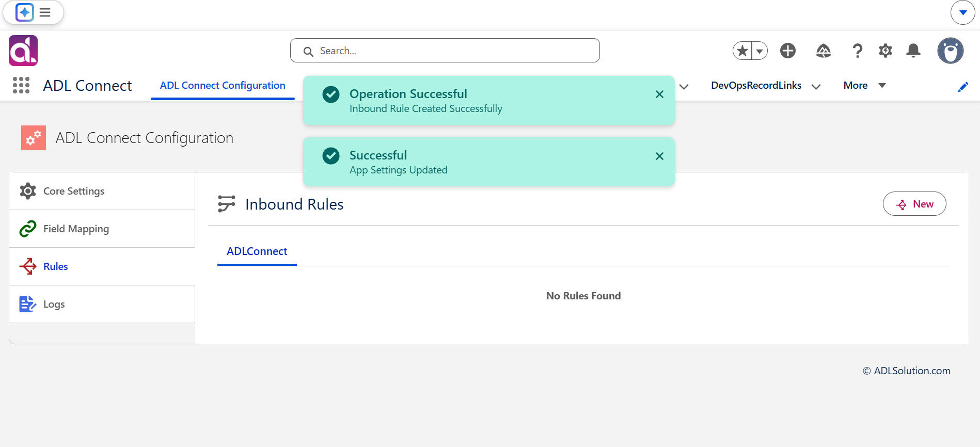View the notifications bell
The image size is (980, 447).
point(913,51)
